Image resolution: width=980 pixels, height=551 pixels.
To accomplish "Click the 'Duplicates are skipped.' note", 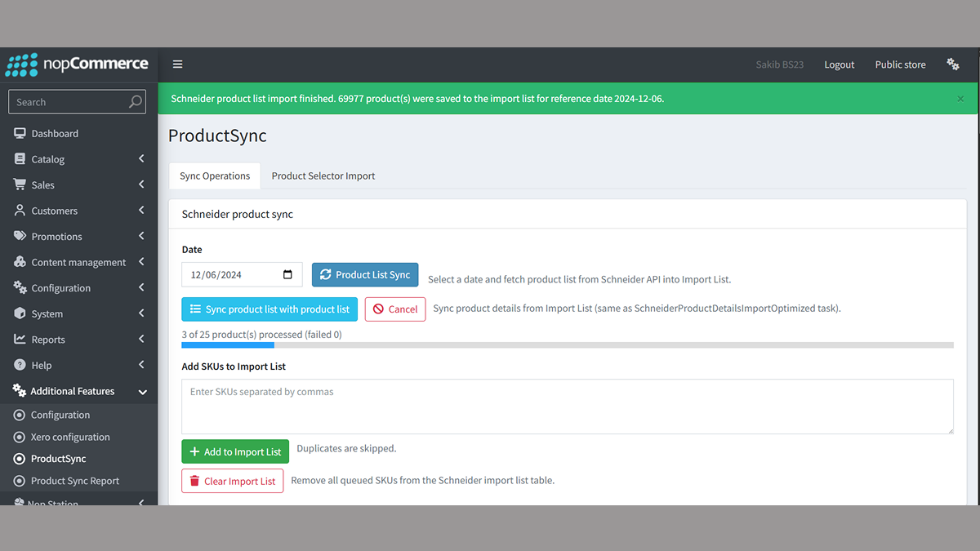I will click(346, 448).
